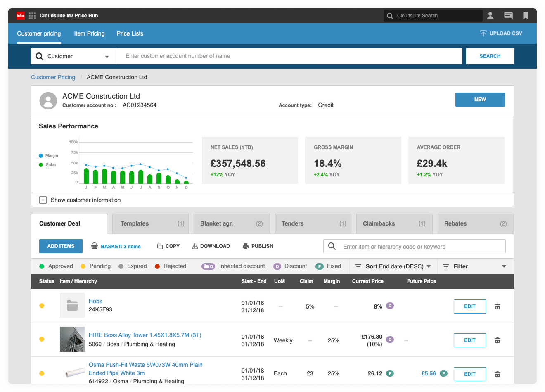Delete the HIRE Boss Alloy Tower row
The image size is (545, 392).
click(498, 340)
